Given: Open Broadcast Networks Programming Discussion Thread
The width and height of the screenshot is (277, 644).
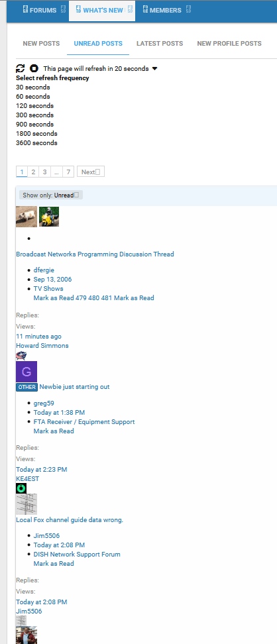Looking at the screenshot, I should click(95, 254).
